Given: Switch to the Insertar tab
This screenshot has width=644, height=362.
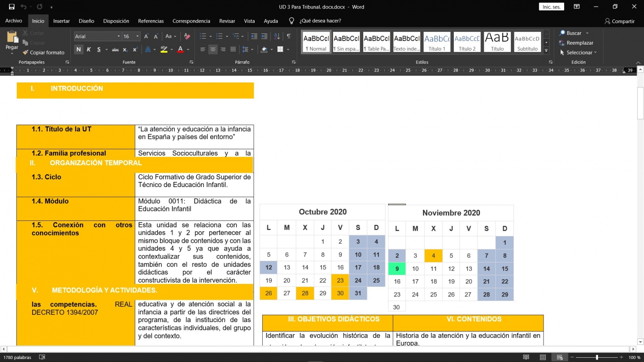Looking at the screenshot, I should click(61, 21).
